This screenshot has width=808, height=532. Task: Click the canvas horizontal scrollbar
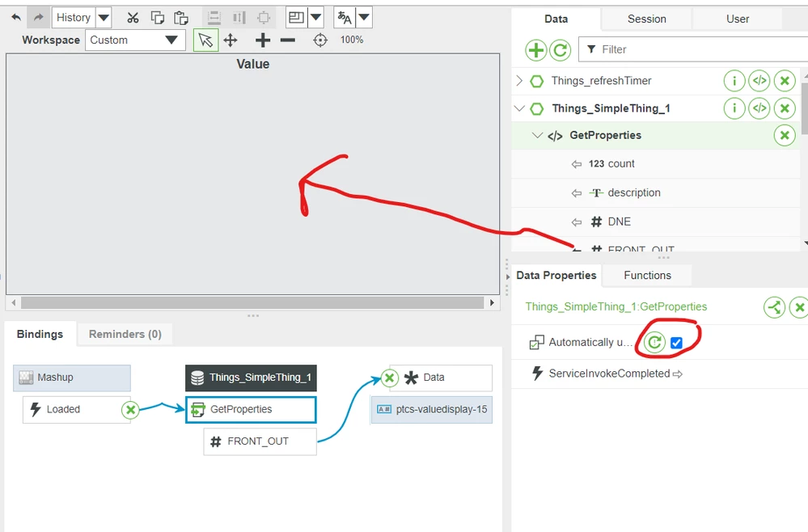click(x=252, y=303)
